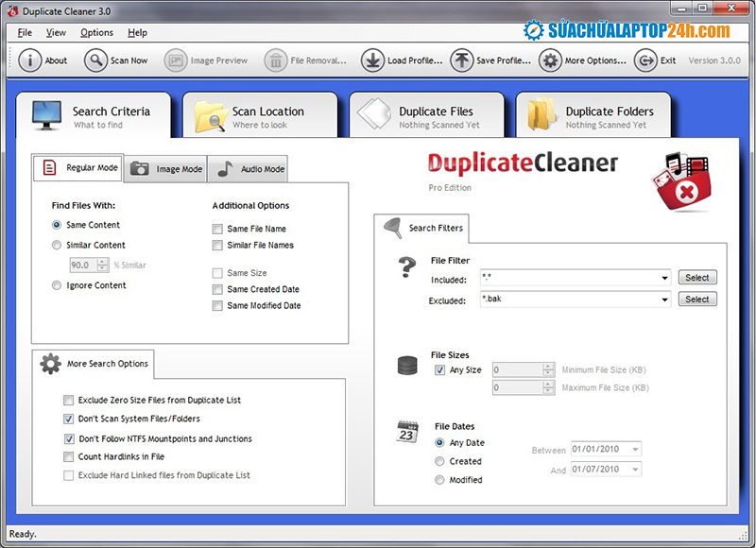This screenshot has height=548, width=756.
Task: Click Select button beside Included filter
Action: 697,278
